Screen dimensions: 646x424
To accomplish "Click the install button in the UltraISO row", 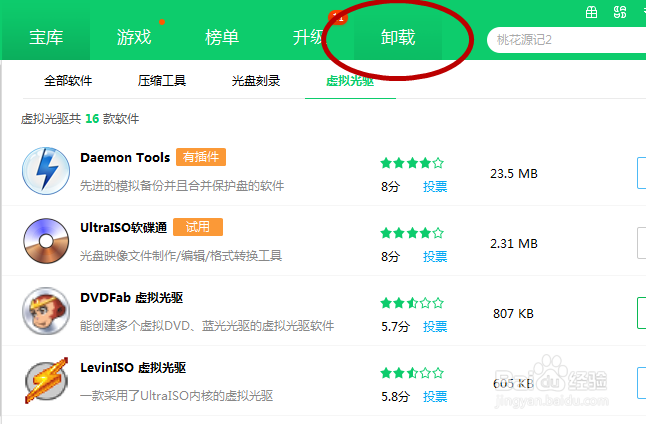I will (641, 243).
